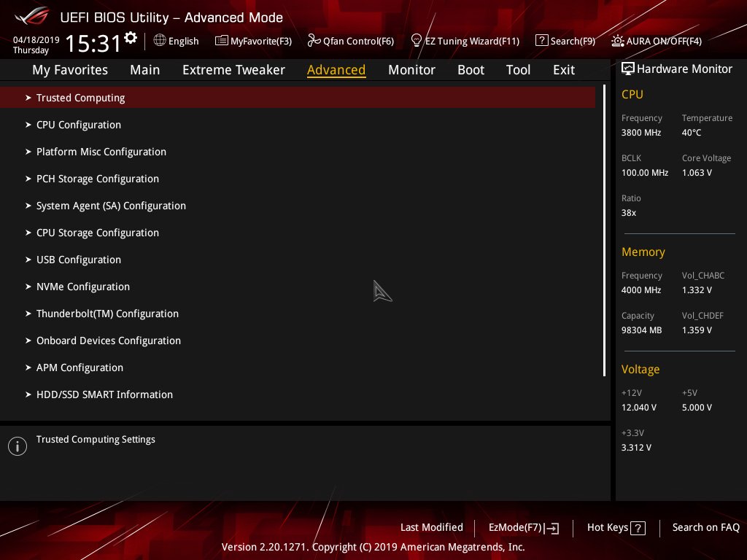Click the 04/18/2019 date text

pyautogui.click(x=36, y=40)
